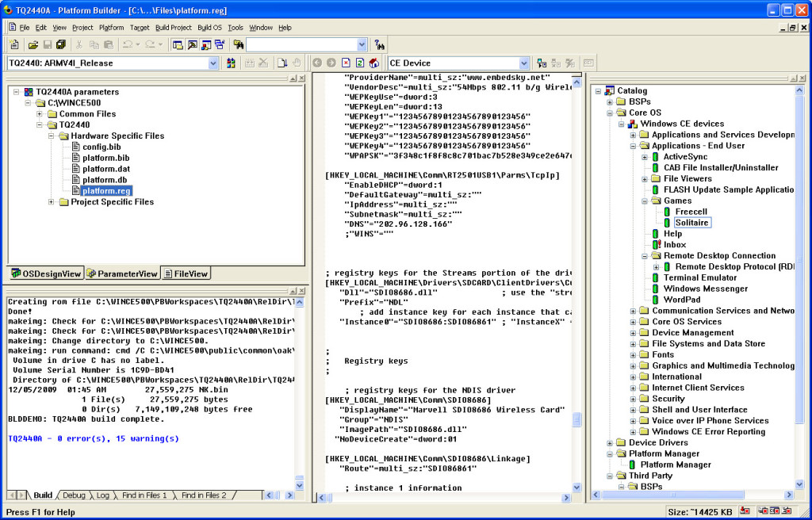Viewport: 812px width, 520px height.
Task: Expand the BSPs node under Catalog
Action: 610,102
